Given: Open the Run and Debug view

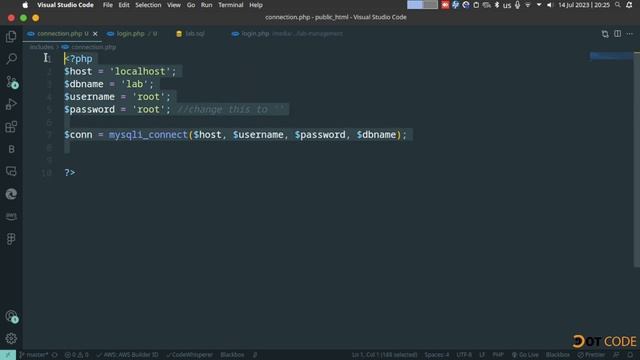Looking at the screenshot, I should tap(11, 104).
